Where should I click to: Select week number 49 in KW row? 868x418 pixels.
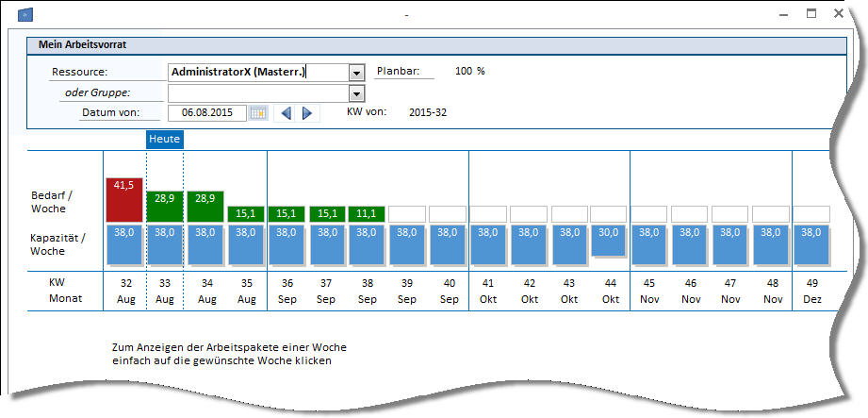pyautogui.click(x=812, y=283)
